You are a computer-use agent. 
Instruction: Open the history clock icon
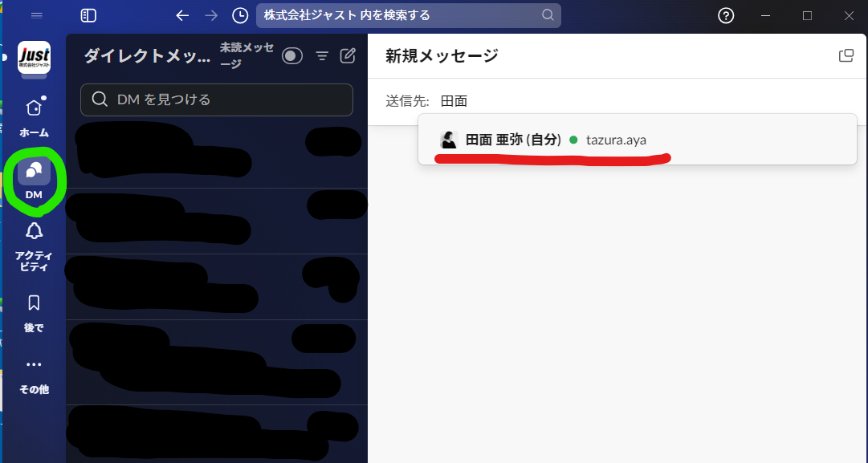(x=240, y=15)
